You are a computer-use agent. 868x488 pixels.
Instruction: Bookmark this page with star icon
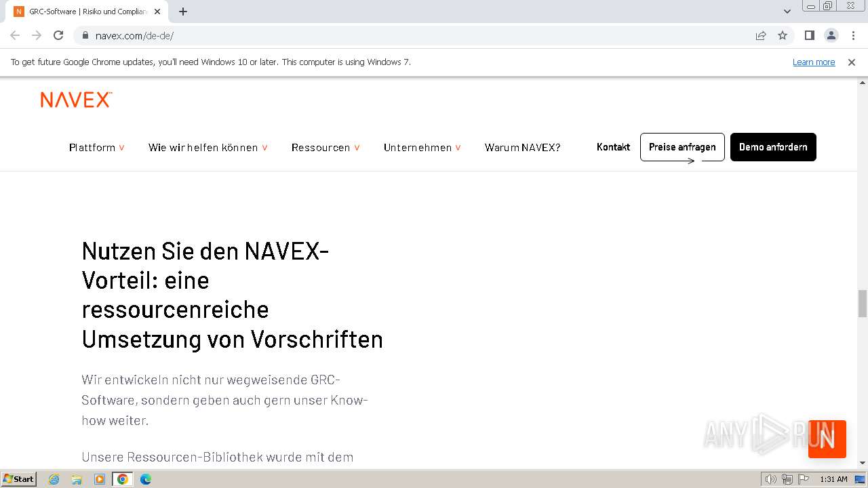pos(783,35)
